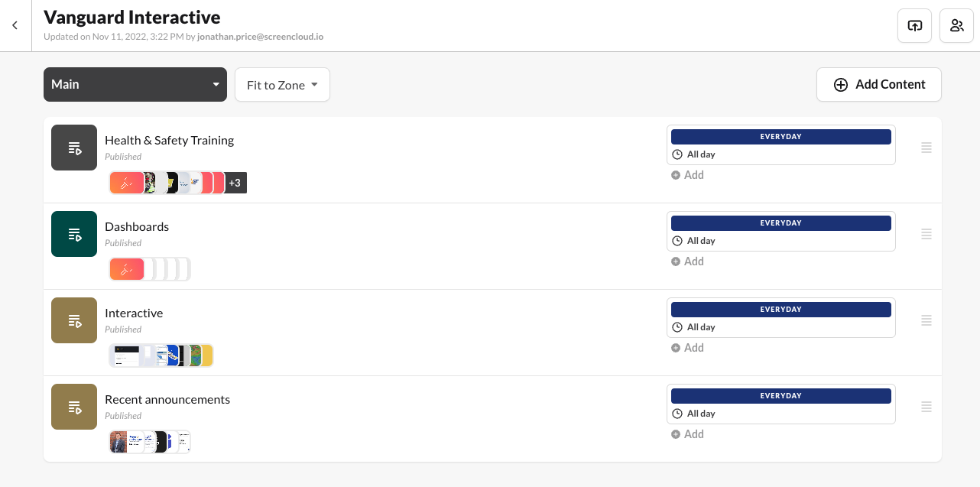Open the Everyday schedule for Dashboards
The width and height of the screenshot is (980, 487).
point(780,232)
